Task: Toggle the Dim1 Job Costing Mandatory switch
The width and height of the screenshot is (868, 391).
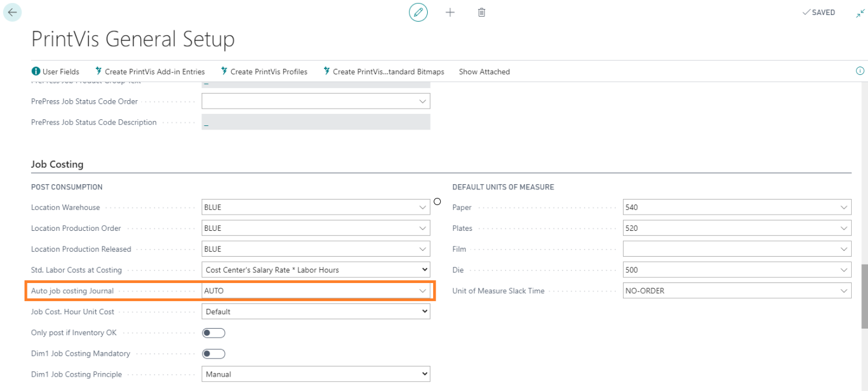Action: coord(213,354)
